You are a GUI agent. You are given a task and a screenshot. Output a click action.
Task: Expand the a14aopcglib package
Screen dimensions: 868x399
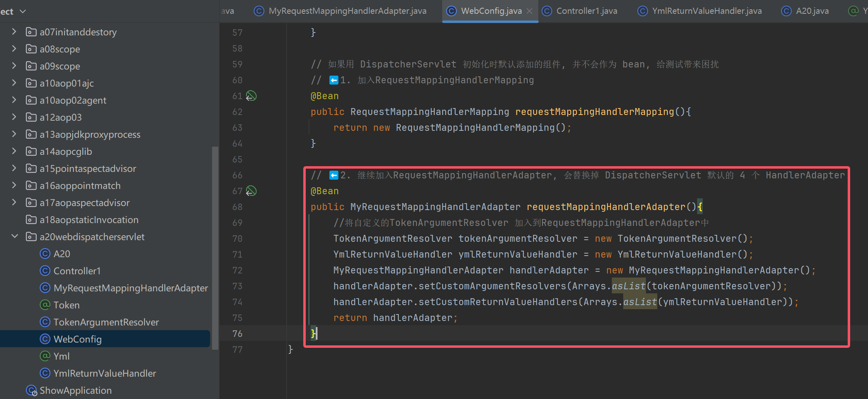[x=14, y=151]
